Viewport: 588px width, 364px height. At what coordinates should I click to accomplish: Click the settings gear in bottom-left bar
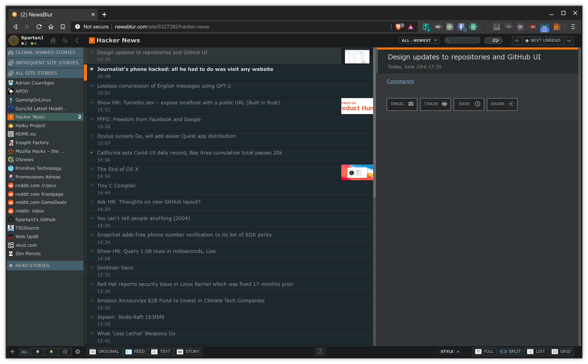point(78,352)
